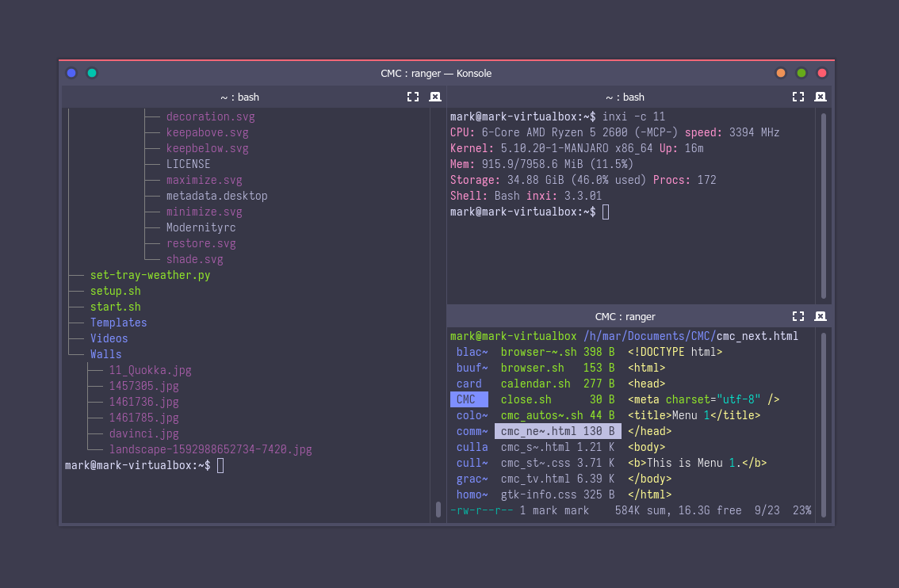Click maximize.svg in the tree
Screen dimensions: 899x588
(204, 181)
